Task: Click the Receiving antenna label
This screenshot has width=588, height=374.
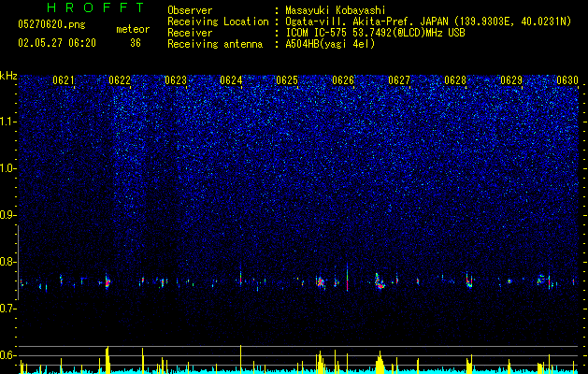Action: point(215,44)
